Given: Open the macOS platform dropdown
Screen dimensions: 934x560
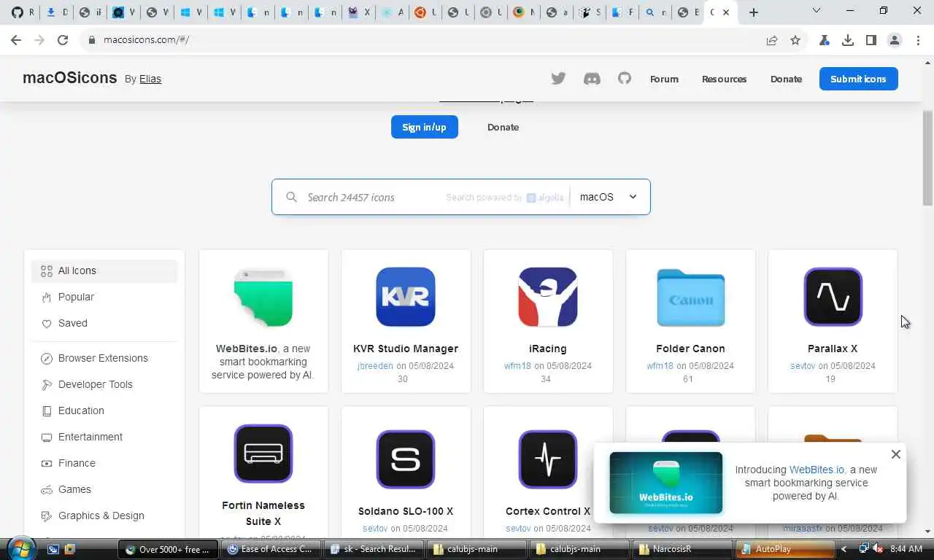Looking at the screenshot, I should tap(609, 197).
